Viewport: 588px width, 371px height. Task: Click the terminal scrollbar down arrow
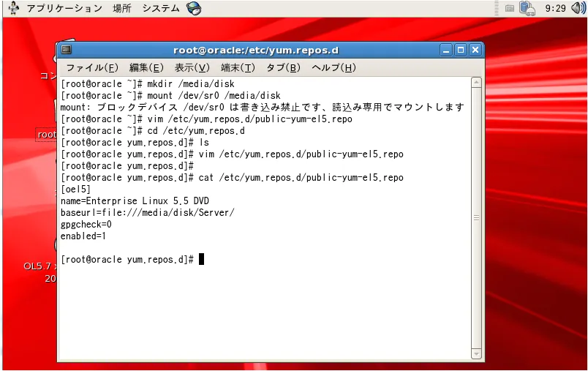pos(476,353)
